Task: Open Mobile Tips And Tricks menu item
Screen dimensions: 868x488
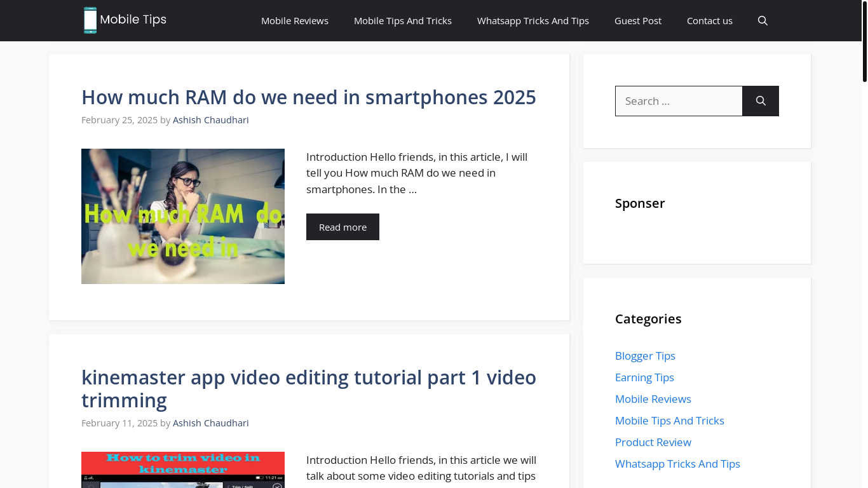Action: (403, 21)
